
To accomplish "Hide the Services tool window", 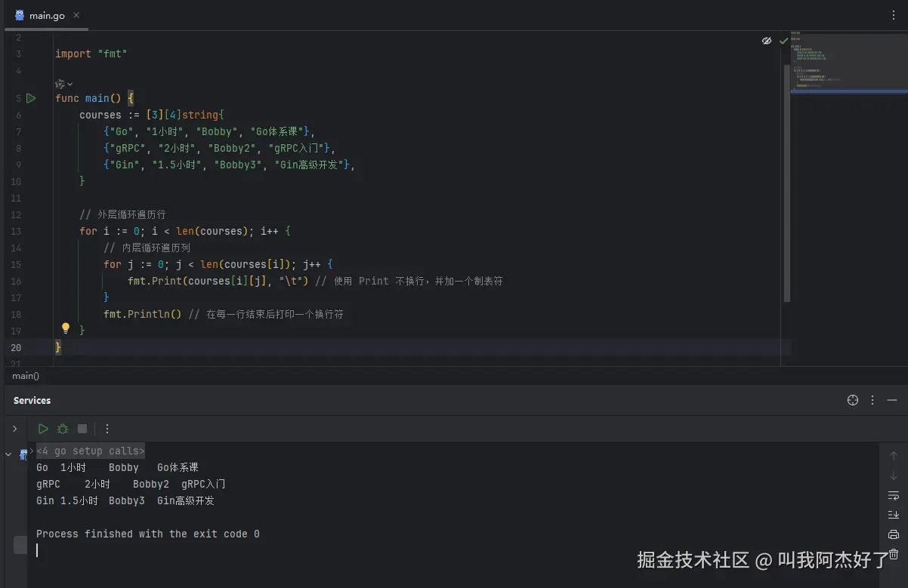I will tap(893, 400).
